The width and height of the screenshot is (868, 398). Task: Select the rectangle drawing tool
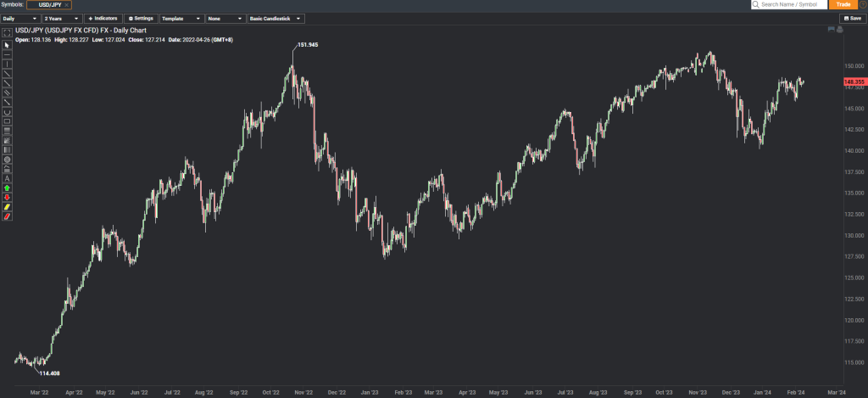click(8, 121)
